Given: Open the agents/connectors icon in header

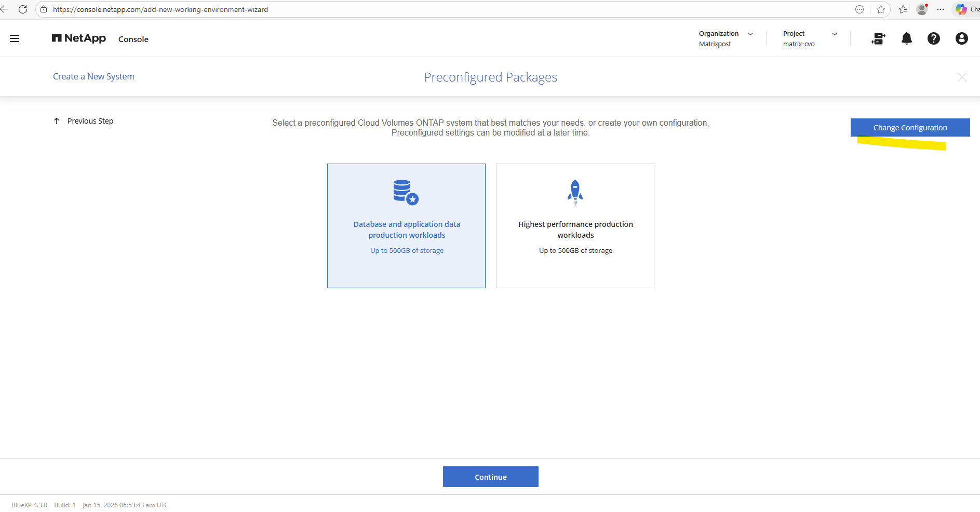Looking at the screenshot, I should click(878, 38).
